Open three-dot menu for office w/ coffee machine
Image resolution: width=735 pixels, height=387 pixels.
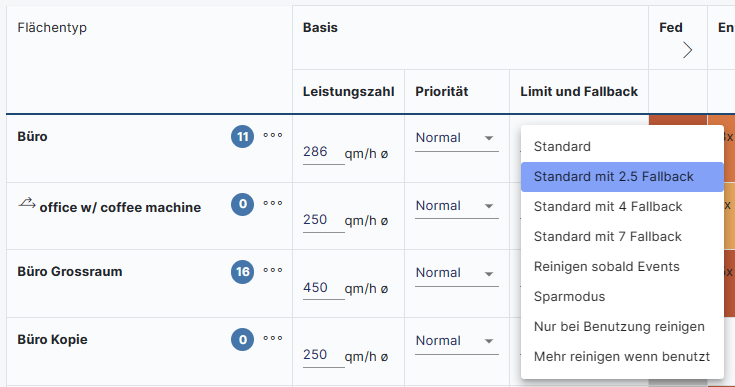[x=273, y=203]
